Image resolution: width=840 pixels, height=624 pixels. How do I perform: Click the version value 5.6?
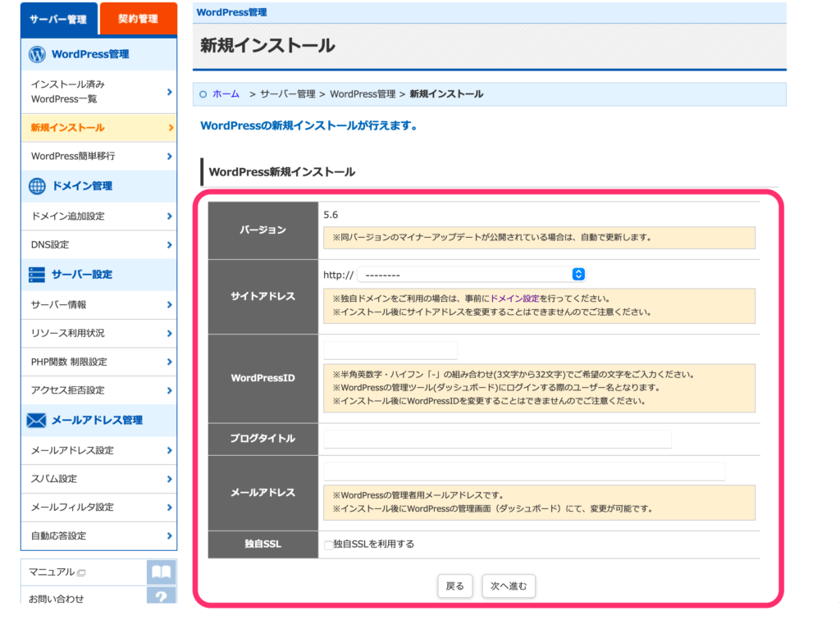[x=331, y=215]
